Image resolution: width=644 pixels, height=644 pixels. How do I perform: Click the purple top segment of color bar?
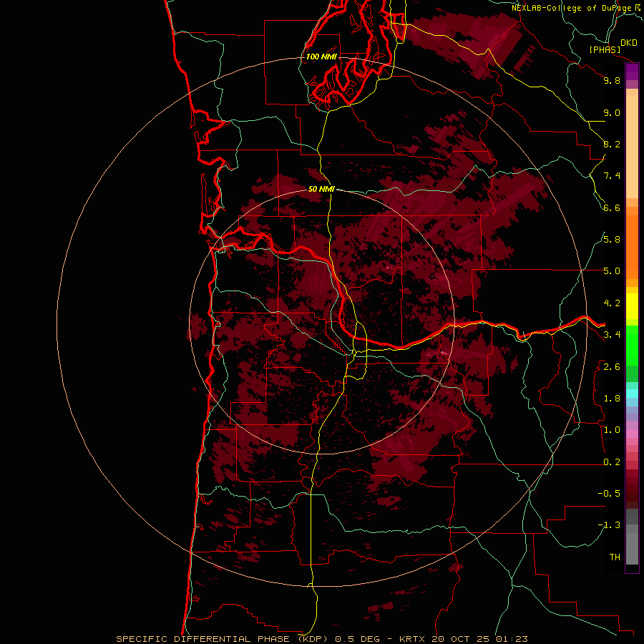point(632,72)
